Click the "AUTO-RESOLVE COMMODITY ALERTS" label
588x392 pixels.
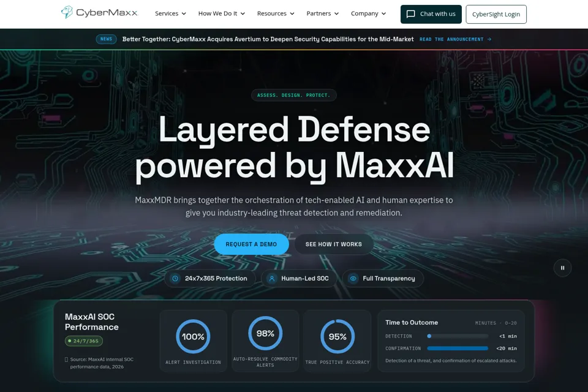tap(265, 362)
